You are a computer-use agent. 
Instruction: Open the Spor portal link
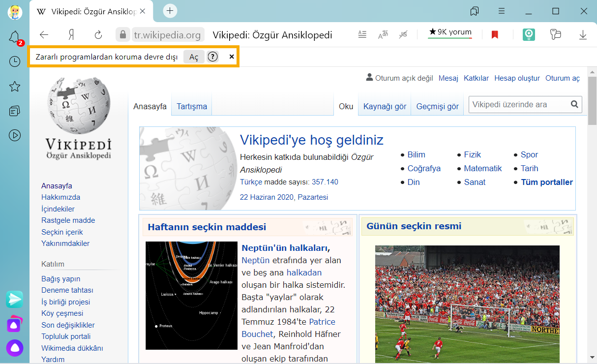click(x=529, y=154)
